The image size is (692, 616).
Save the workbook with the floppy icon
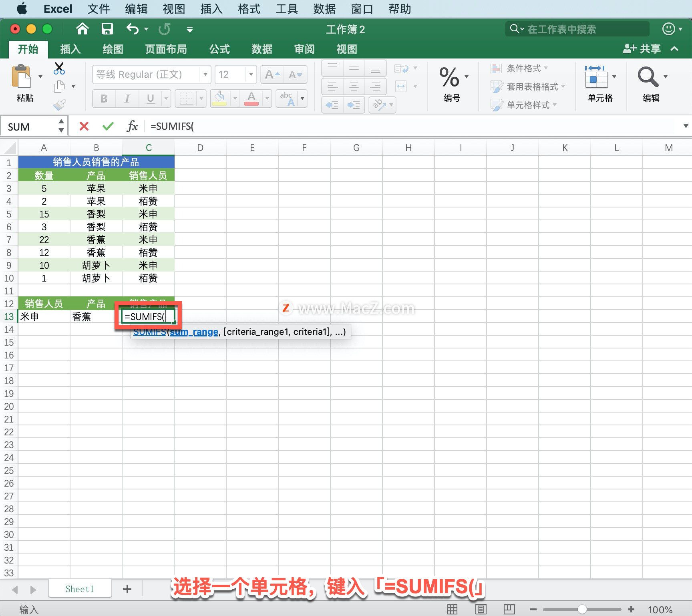pyautogui.click(x=107, y=29)
